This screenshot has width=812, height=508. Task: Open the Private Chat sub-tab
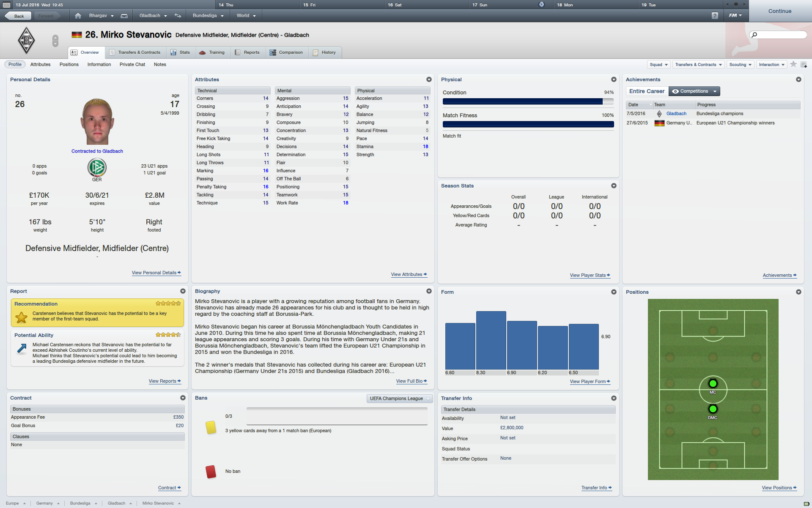[132, 64]
